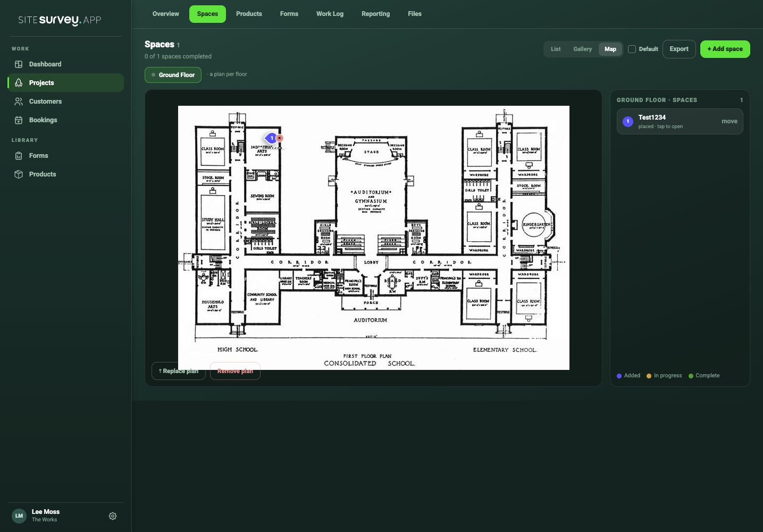Viewport: 763px width, 532px height.
Task: Open Dashboard in the sidebar
Action: 66,64
